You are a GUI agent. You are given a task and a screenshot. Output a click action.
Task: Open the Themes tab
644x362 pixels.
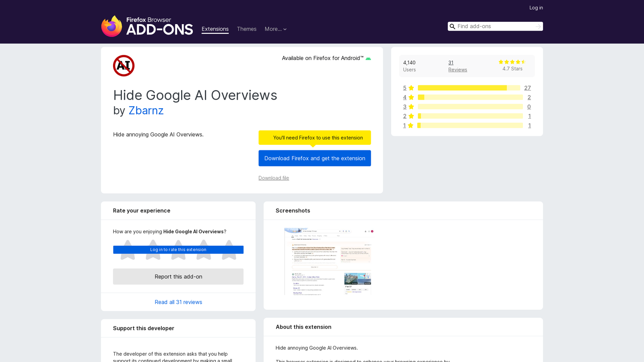(246, 29)
